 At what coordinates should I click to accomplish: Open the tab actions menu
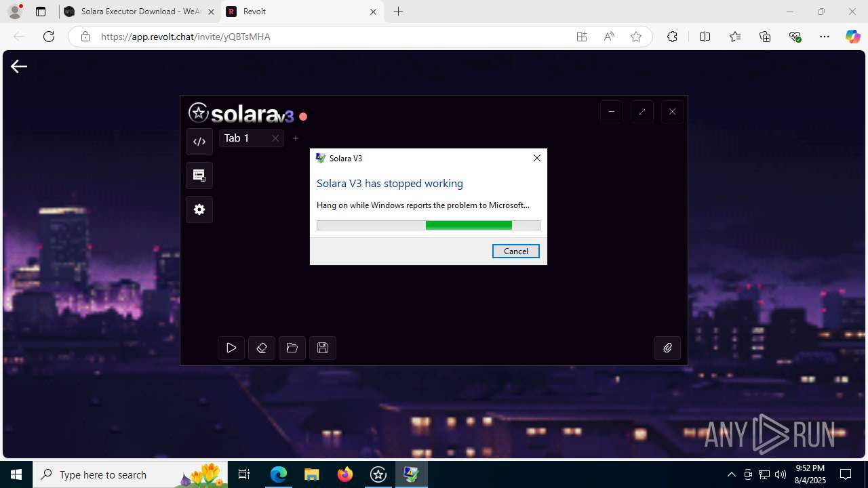click(41, 12)
